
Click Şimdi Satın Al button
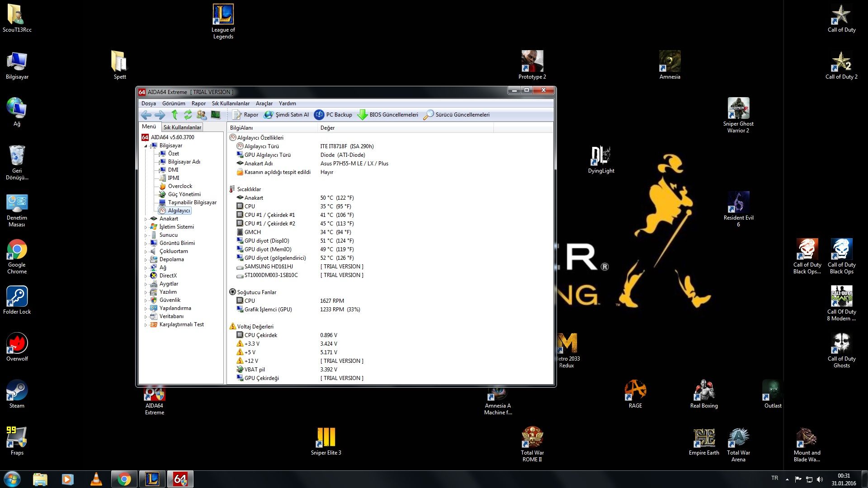tap(287, 115)
